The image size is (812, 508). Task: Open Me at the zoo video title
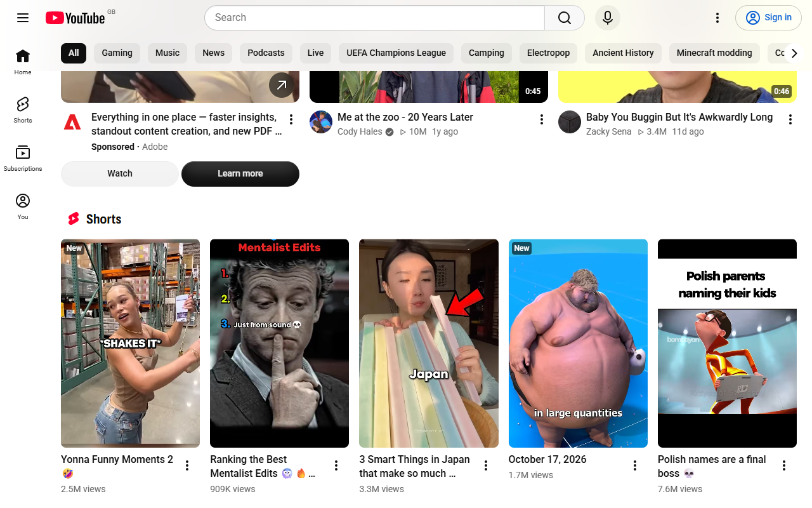pyautogui.click(x=405, y=117)
